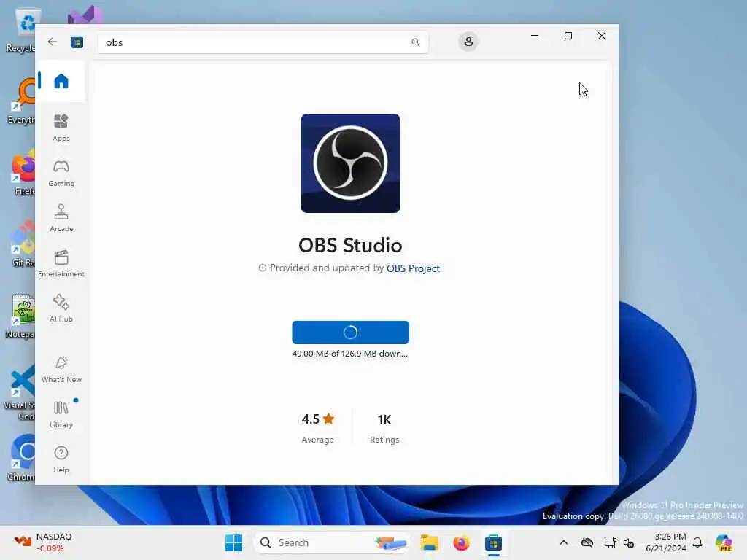Open the NASDAQ widget on taskbar

click(x=43, y=542)
